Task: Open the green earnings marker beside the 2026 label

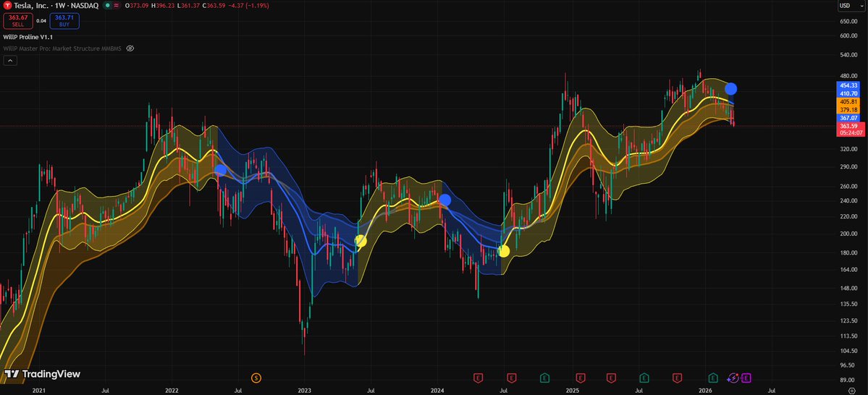Action: 714,378
